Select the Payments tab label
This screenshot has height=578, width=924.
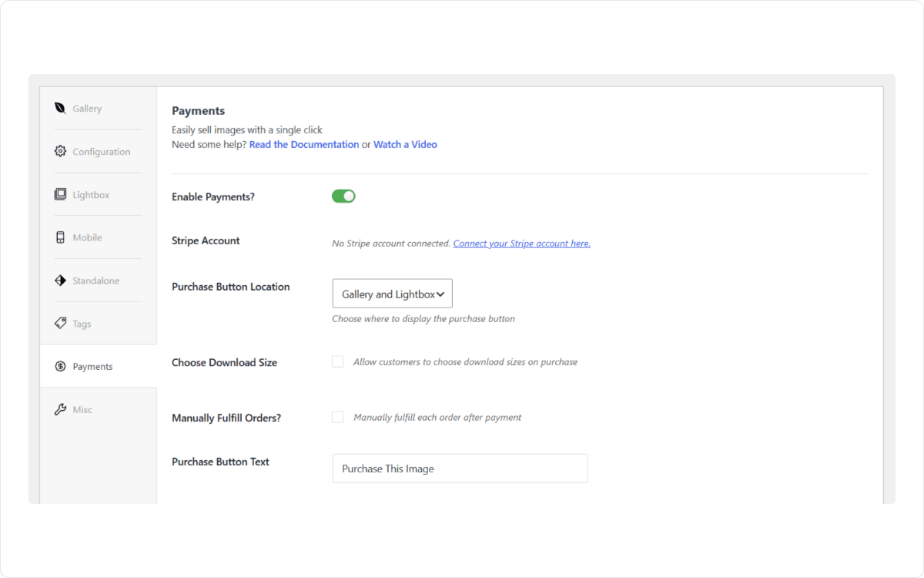coord(92,367)
